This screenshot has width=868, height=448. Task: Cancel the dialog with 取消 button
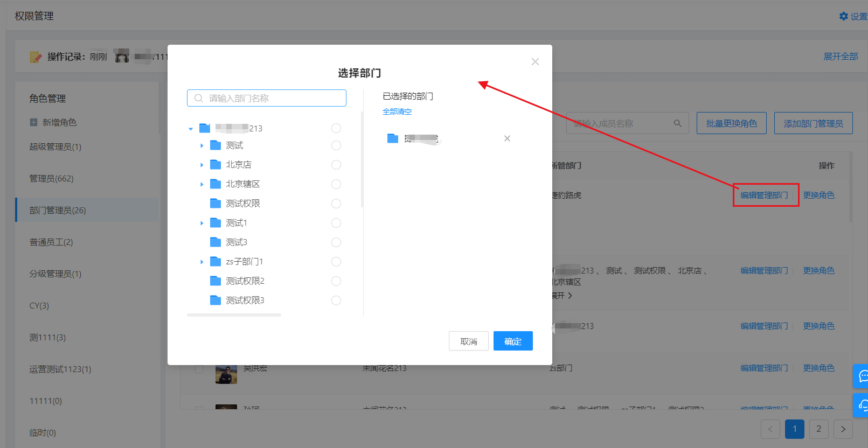[x=469, y=341]
